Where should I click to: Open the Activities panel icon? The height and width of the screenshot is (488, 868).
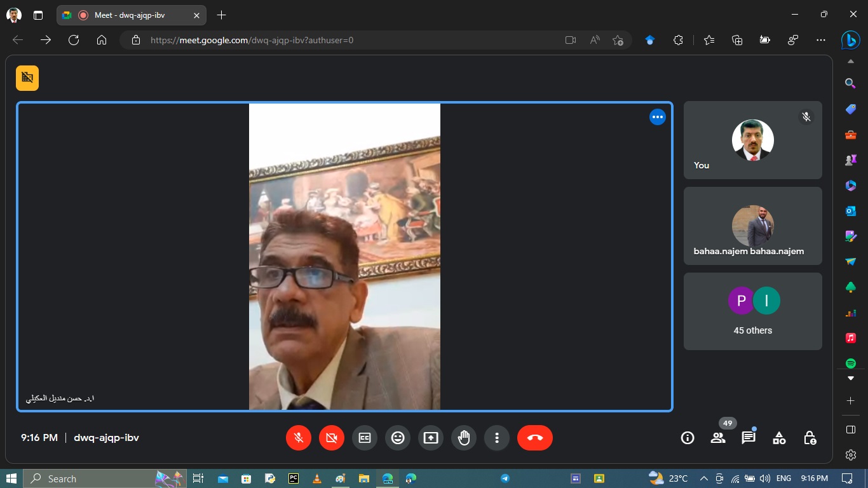779,438
